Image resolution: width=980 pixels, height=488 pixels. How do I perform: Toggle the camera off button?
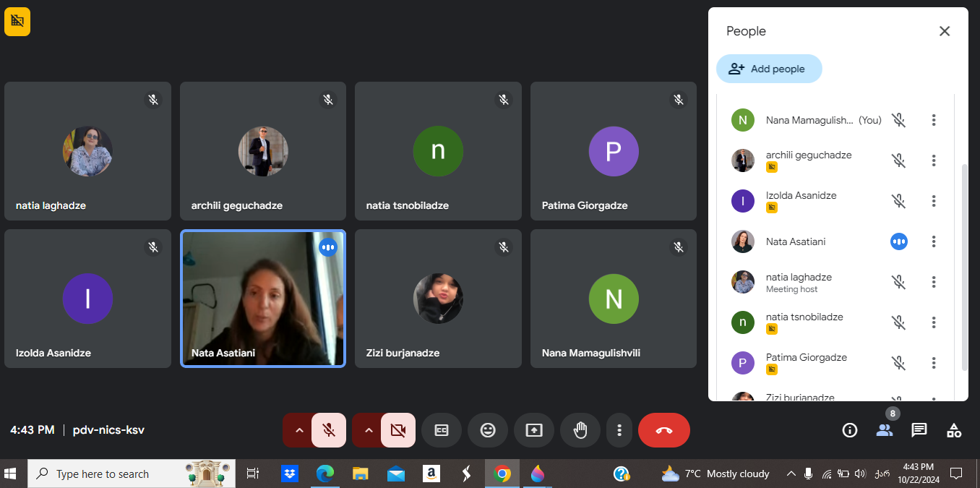[x=397, y=430]
